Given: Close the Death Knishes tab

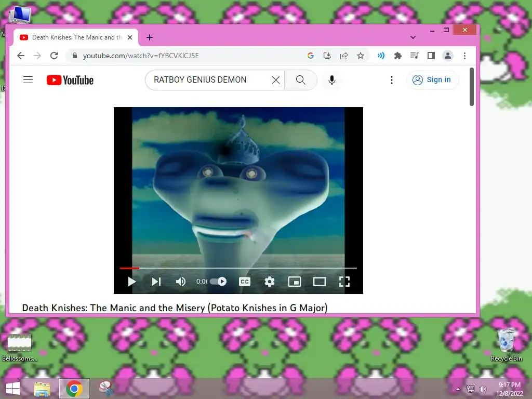Looking at the screenshot, I should click(x=129, y=37).
